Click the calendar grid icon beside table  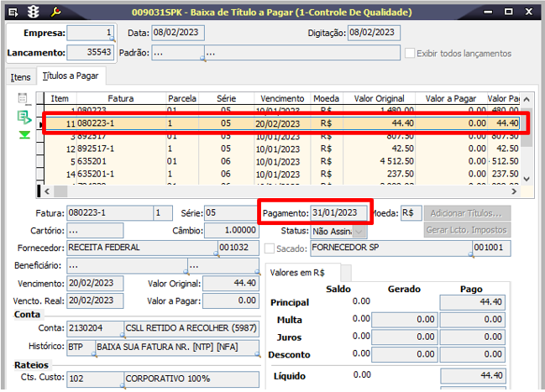[23, 98]
